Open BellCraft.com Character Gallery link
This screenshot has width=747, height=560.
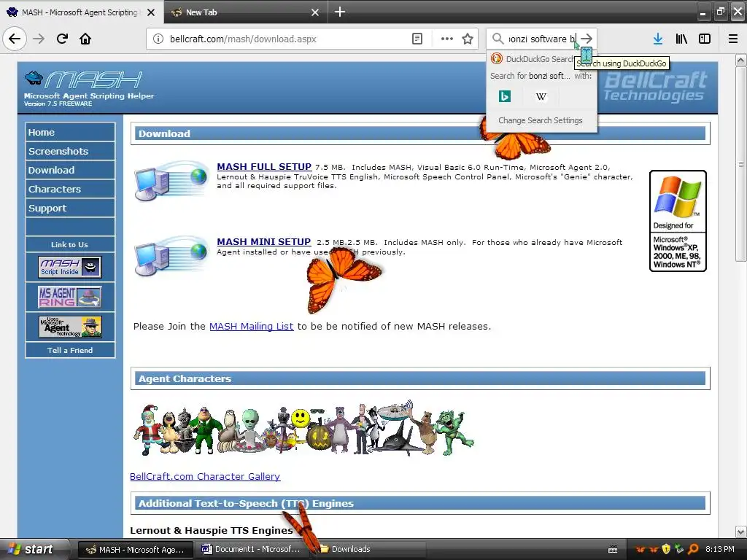[205, 476]
